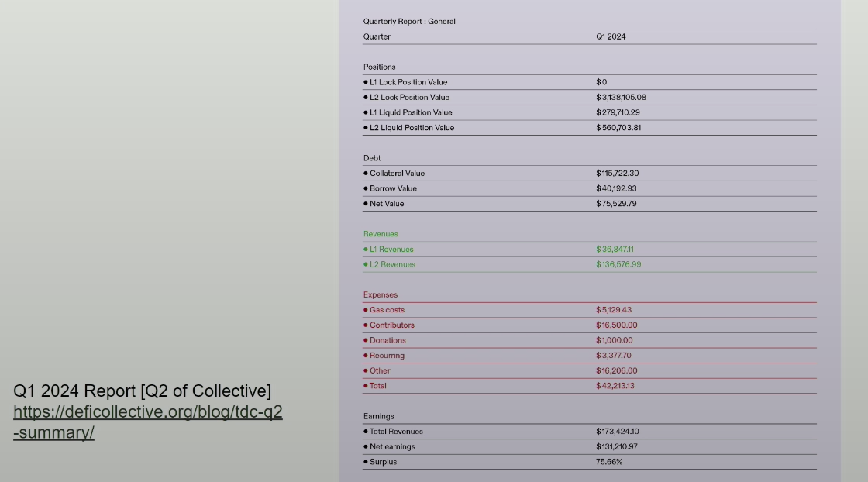
Task: Click the $40,192.93 borrow value
Action: [x=616, y=188]
